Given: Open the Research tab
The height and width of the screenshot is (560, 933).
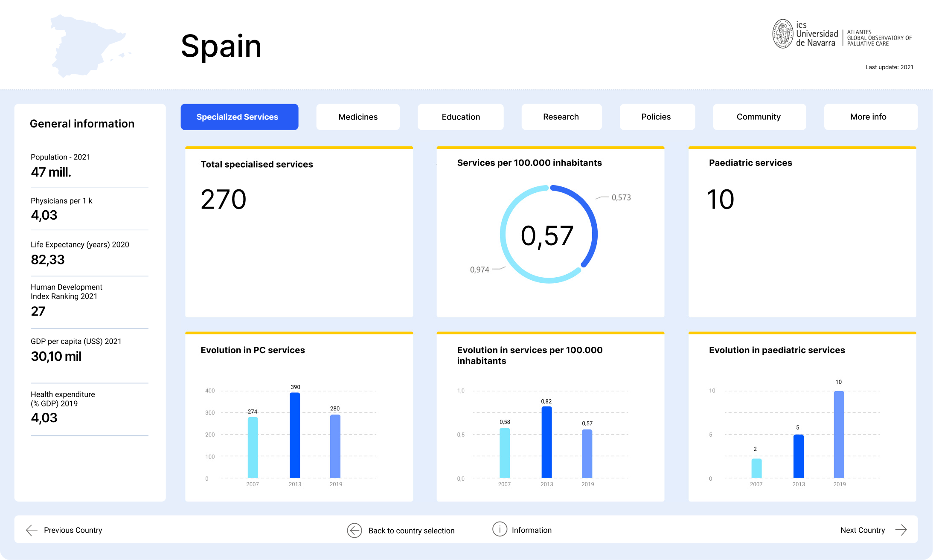Looking at the screenshot, I should [x=561, y=117].
